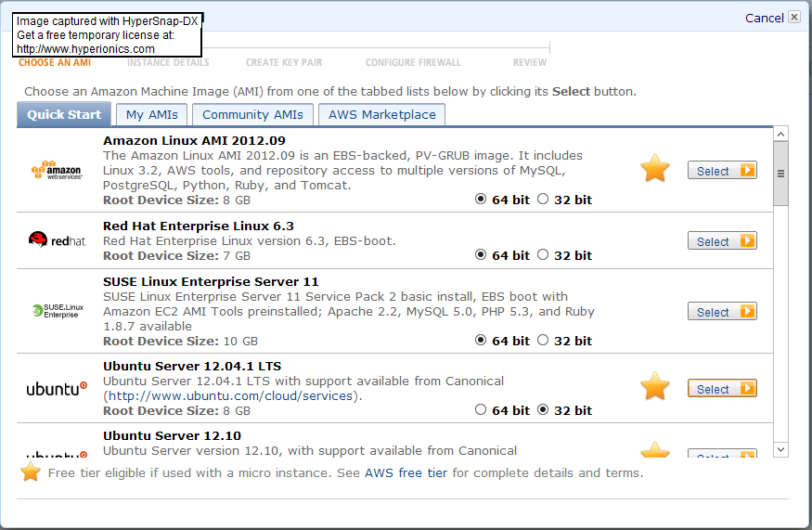Viewport: 812px width, 530px height.
Task: Open the AWS Marketplace tab
Action: coord(382,114)
